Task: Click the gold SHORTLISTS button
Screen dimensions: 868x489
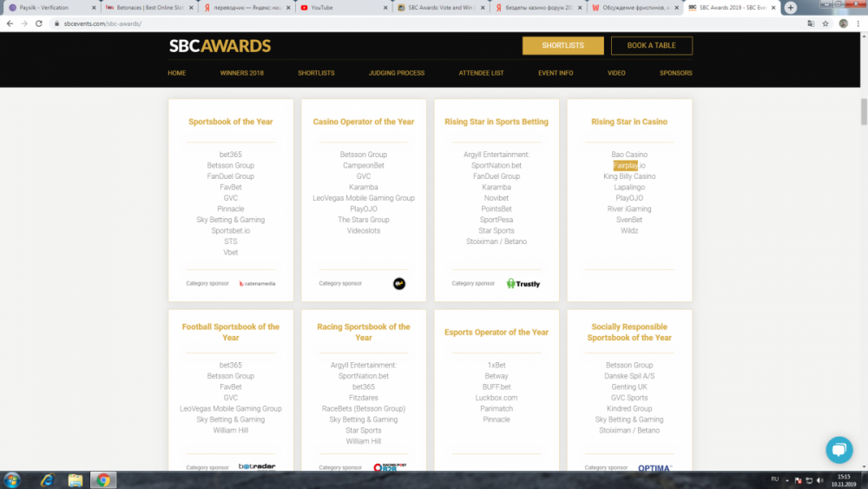Action: [562, 45]
